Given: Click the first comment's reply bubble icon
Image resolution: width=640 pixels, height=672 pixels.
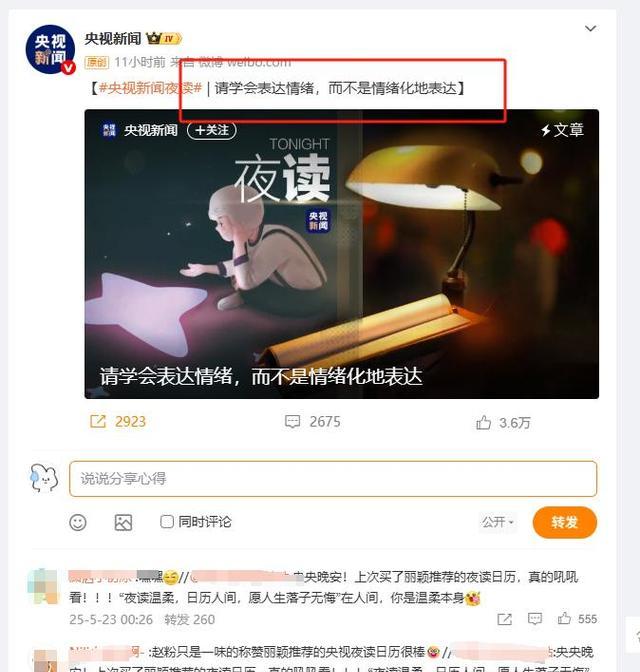Looking at the screenshot, I should click(x=535, y=619).
